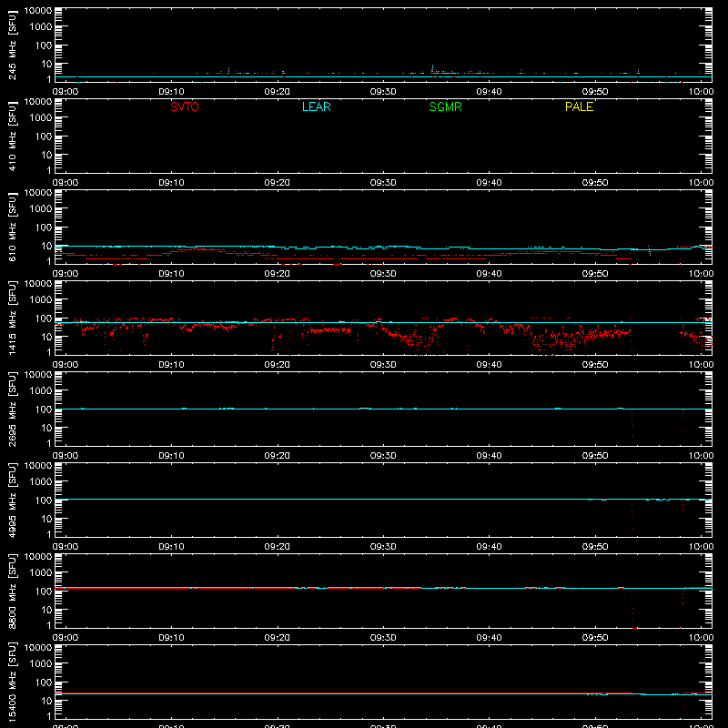Click the 10000 value on the 8800 MHz axis

(x=38, y=557)
